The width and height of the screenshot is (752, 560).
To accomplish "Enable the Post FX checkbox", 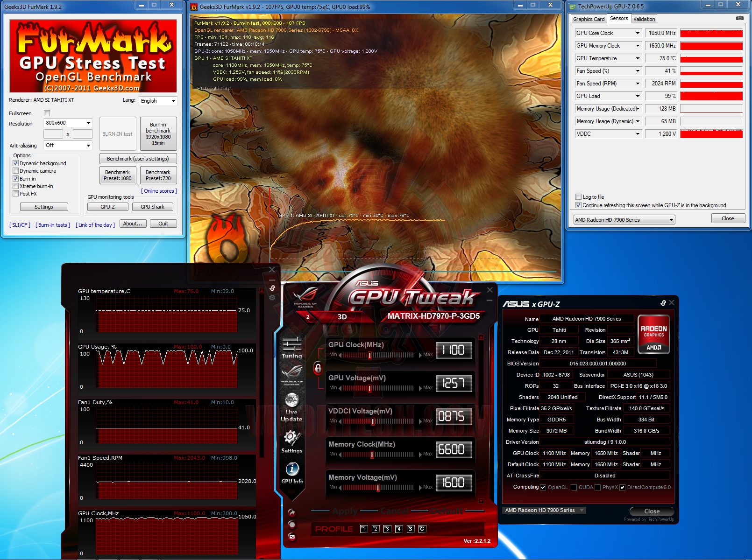I will point(16,194).
